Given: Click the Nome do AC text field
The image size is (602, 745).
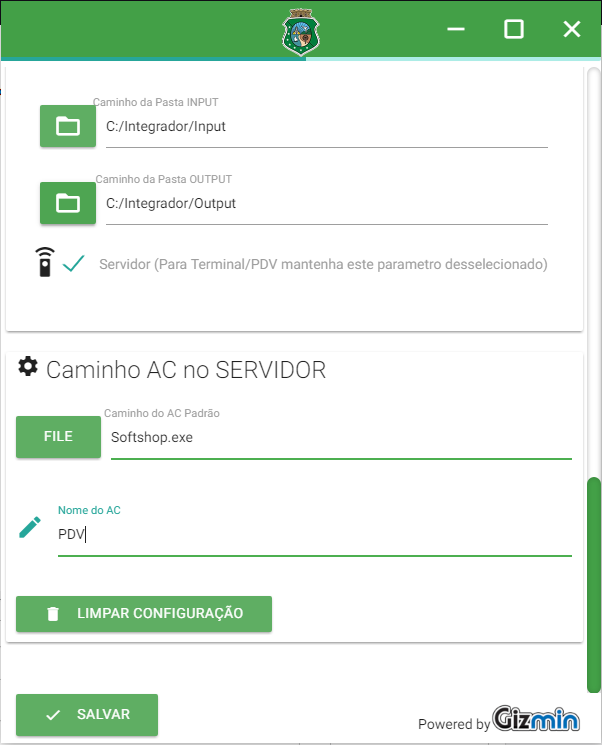Looking at the screenshot, I should 314,535.
